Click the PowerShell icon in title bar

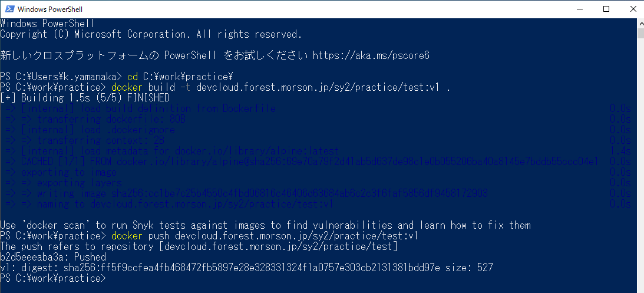point(8,9)
